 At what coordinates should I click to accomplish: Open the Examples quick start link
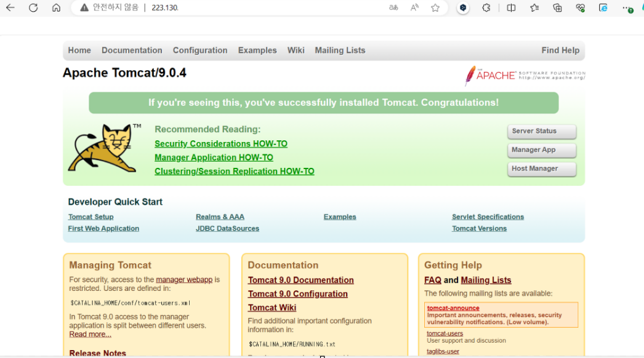pos(340,217)
